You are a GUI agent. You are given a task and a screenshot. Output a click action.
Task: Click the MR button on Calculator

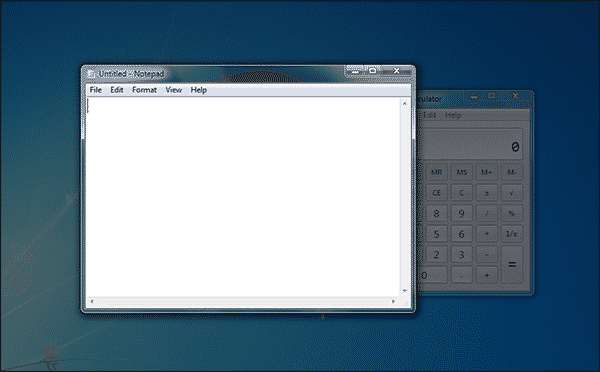click(x=437, y=172)
